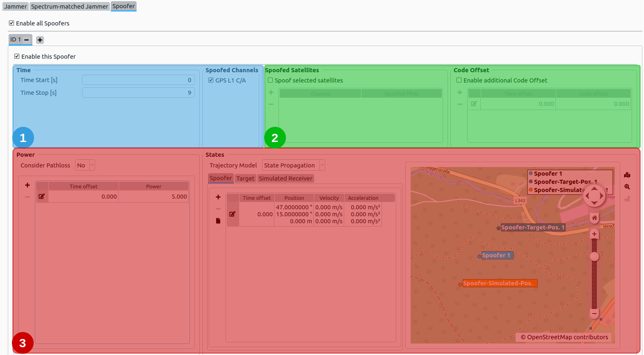The image size is (644, 355).
Task: Click the file import icon beside the States table
Action: tap(218, 221)
